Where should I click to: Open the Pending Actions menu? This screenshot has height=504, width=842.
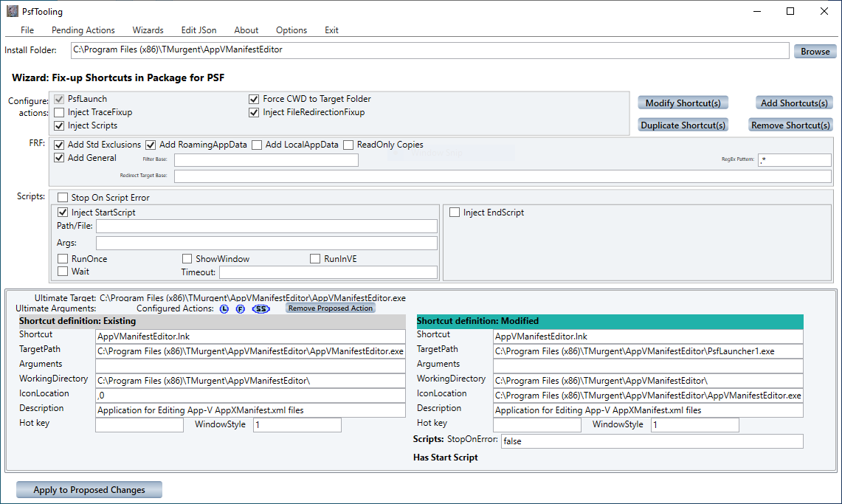pyautogui.click(x=83, y=30)
